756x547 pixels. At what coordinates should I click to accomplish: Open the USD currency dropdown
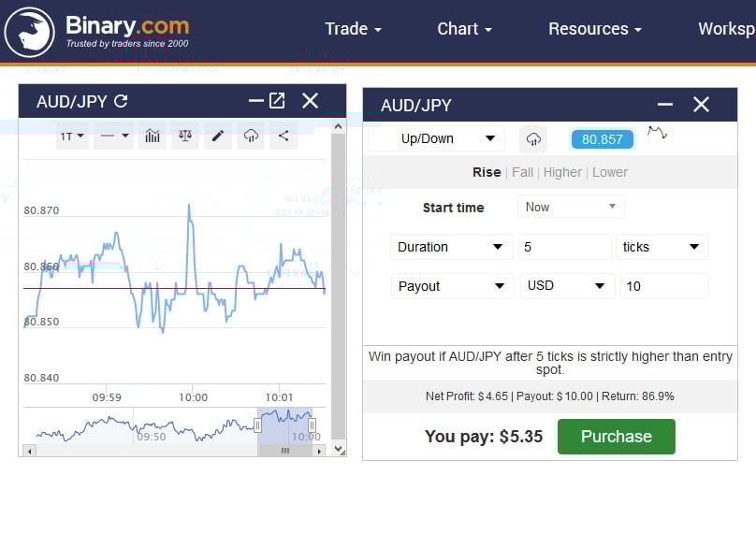coord(568,286)
